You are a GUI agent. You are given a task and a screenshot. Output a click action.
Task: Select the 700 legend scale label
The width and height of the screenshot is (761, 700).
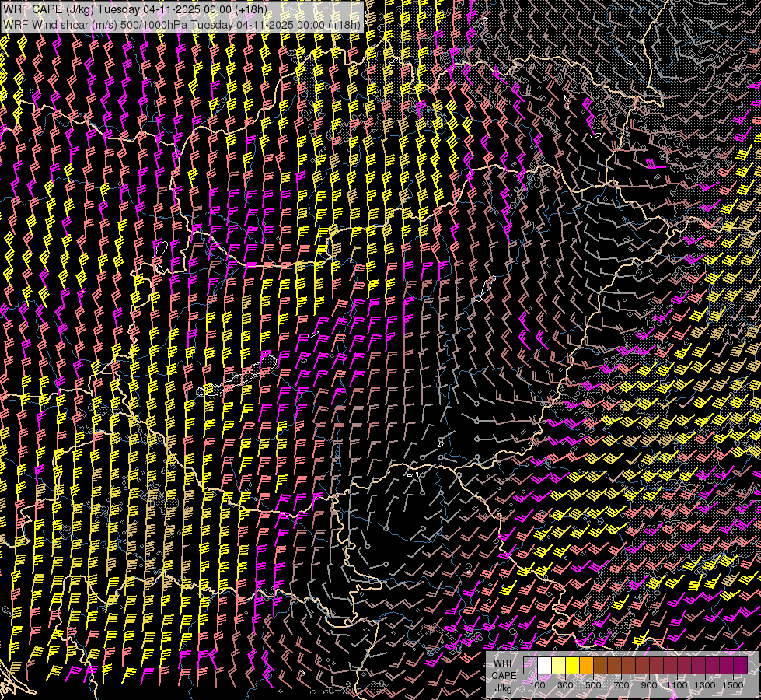(621, 684)
